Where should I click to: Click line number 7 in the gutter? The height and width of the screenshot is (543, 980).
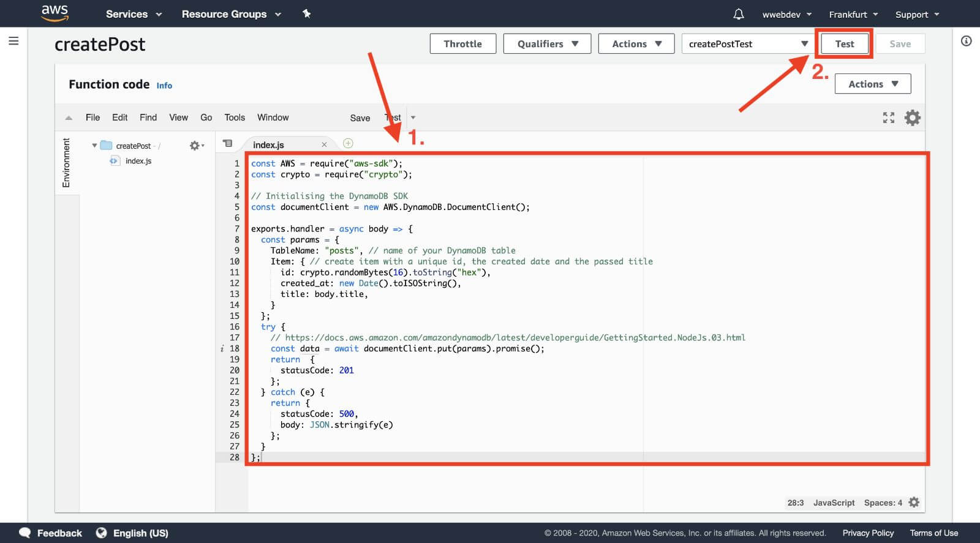236,228
